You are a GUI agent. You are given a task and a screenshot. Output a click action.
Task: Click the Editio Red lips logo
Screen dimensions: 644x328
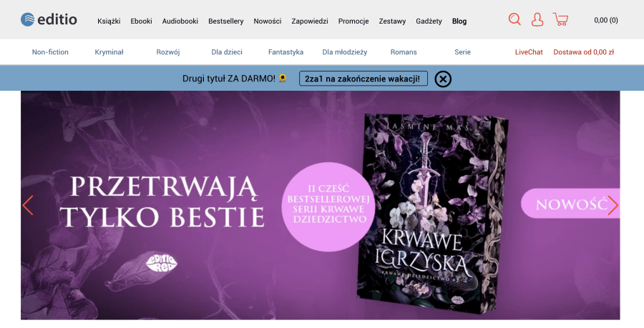tap(162, 263)
